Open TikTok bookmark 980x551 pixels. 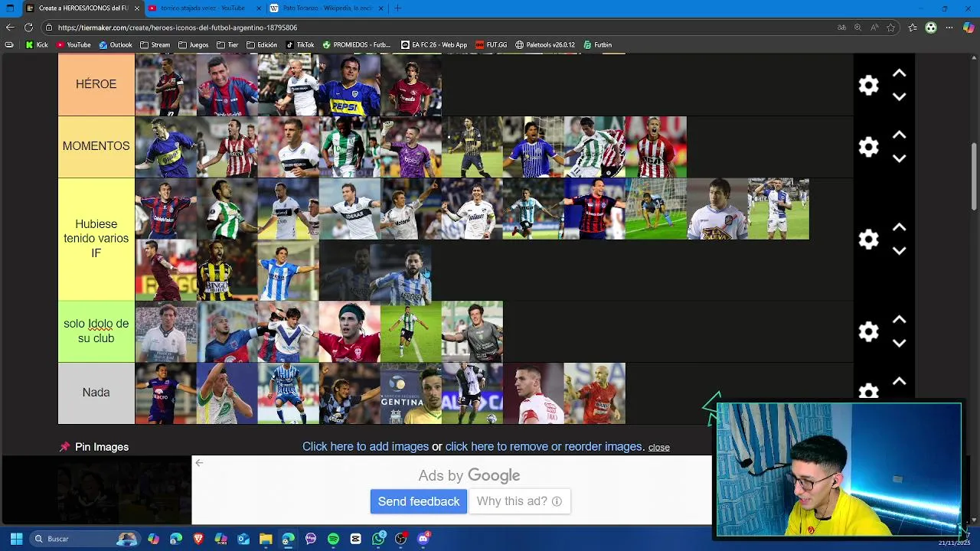pyautogui.click(x=301, y=45)
